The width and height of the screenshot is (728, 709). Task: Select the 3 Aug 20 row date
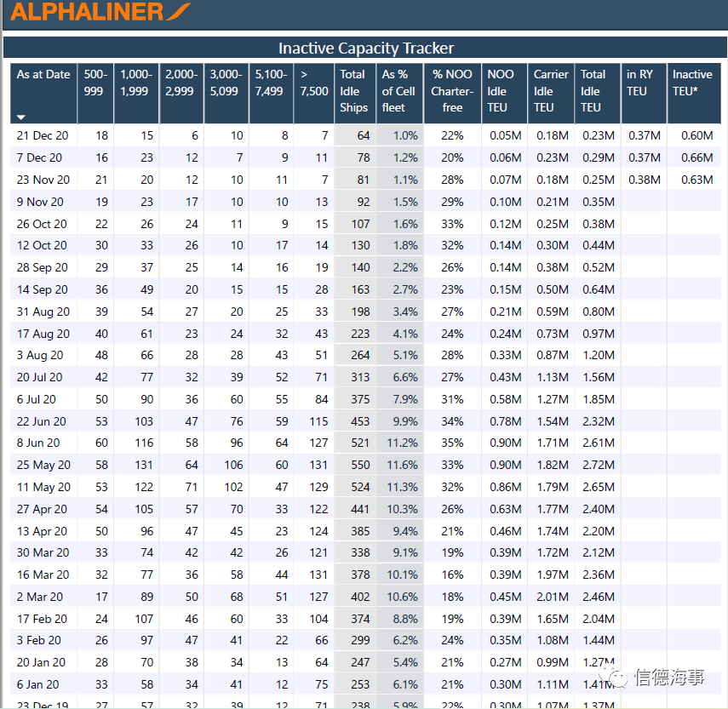click(x=40, y=356)
